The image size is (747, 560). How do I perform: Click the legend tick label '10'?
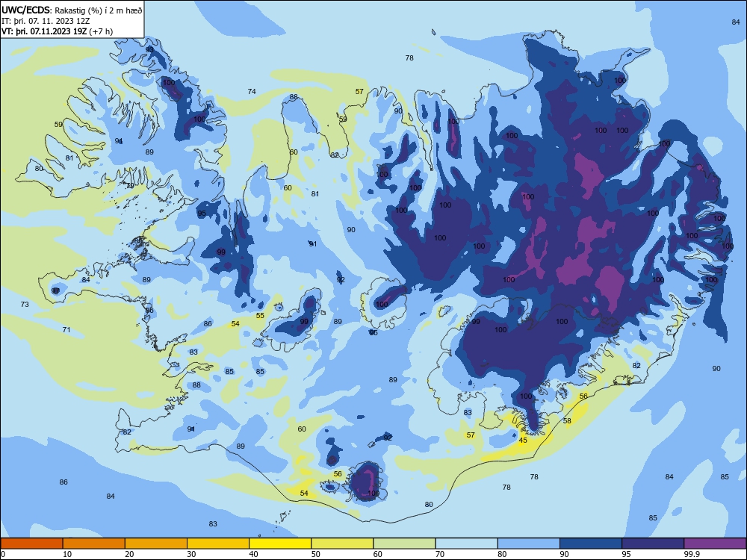(x=67, y=554)
